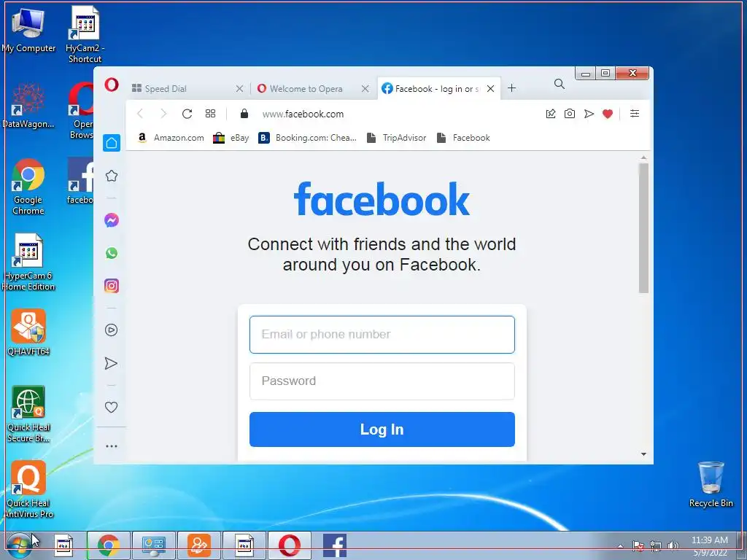Image resolution: width=747 pixels, height=560 pixels.
Task: Open My Flow send icon in address bar
Action: click(x=589, y=113)
